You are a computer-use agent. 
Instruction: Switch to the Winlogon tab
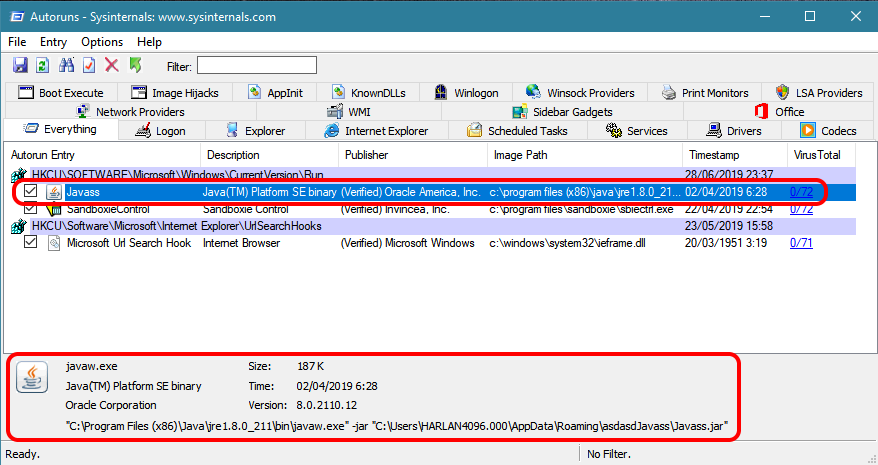tap(466, 92)
